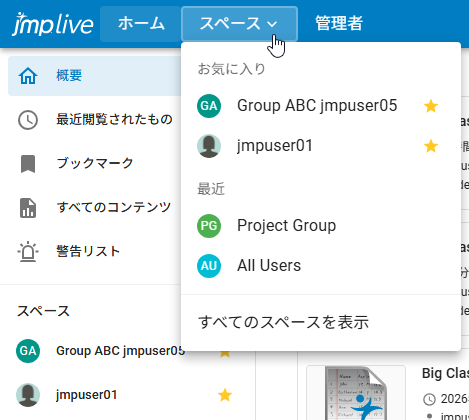Screen dimensions: 469x420
Task: Click the スペース heading in the sidebar
Action: 43,311
